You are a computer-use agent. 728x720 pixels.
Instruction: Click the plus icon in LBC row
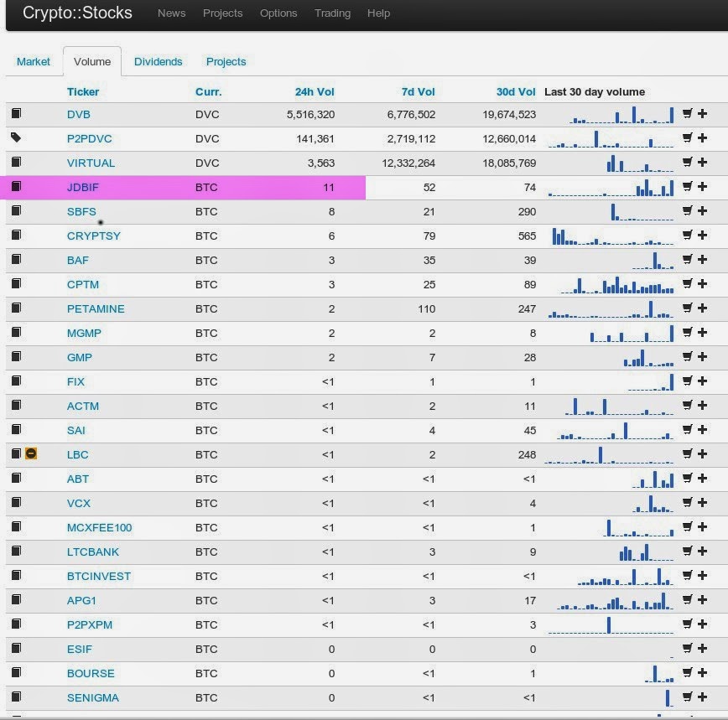pyautogui.click(x=703, y=453)
